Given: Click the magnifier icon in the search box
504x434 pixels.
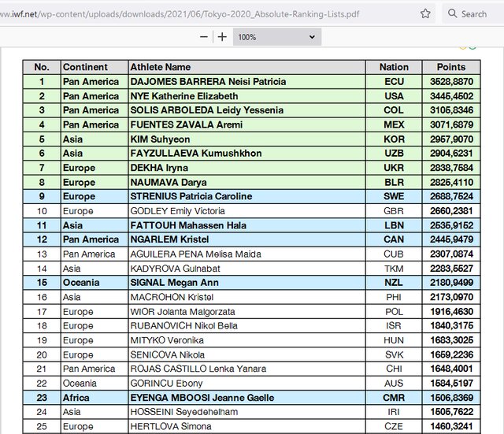Looking at the screenshot, I should pyautogui.click(x=452, y=13).
